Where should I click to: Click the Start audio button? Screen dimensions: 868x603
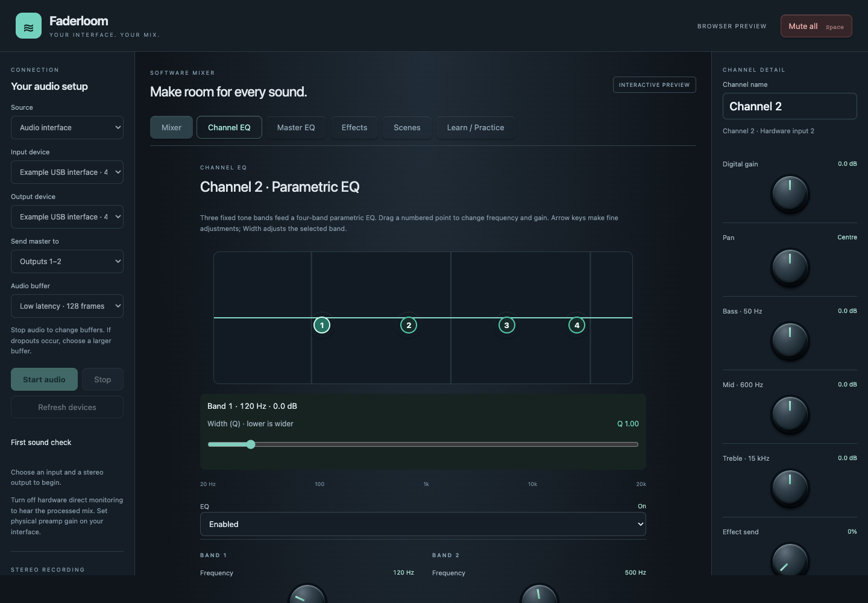click(x=44, y=379)
